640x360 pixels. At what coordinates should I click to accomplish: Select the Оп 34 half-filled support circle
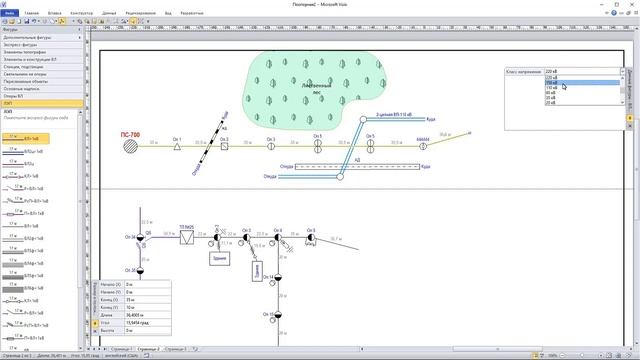point(140,237)
